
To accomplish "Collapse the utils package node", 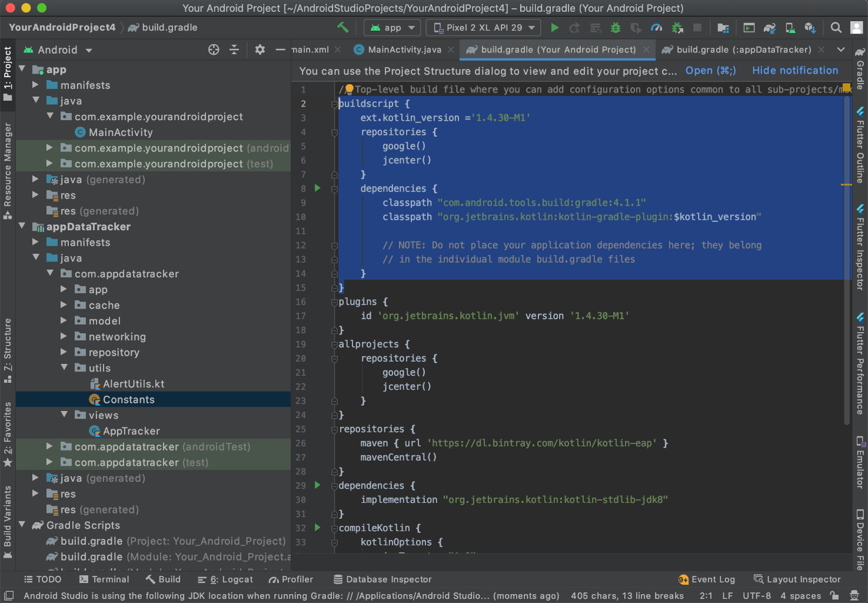I will click(64, 367).
